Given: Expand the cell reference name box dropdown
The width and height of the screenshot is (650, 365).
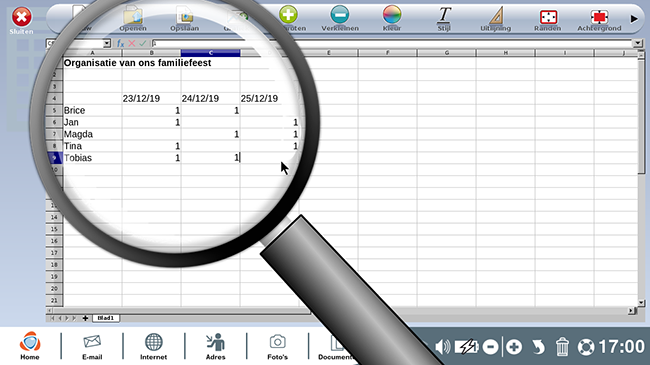Looking at the screenshot, I should tap(107, 43).
